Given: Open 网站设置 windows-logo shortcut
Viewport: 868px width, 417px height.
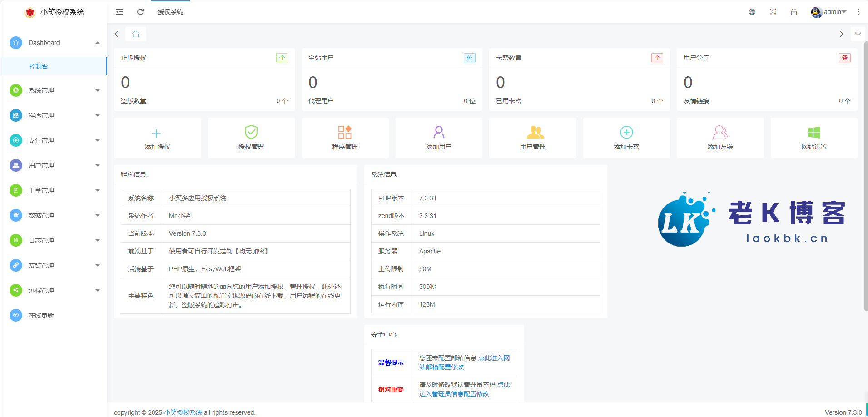Looking at the screenshot, I should [814, 138].
